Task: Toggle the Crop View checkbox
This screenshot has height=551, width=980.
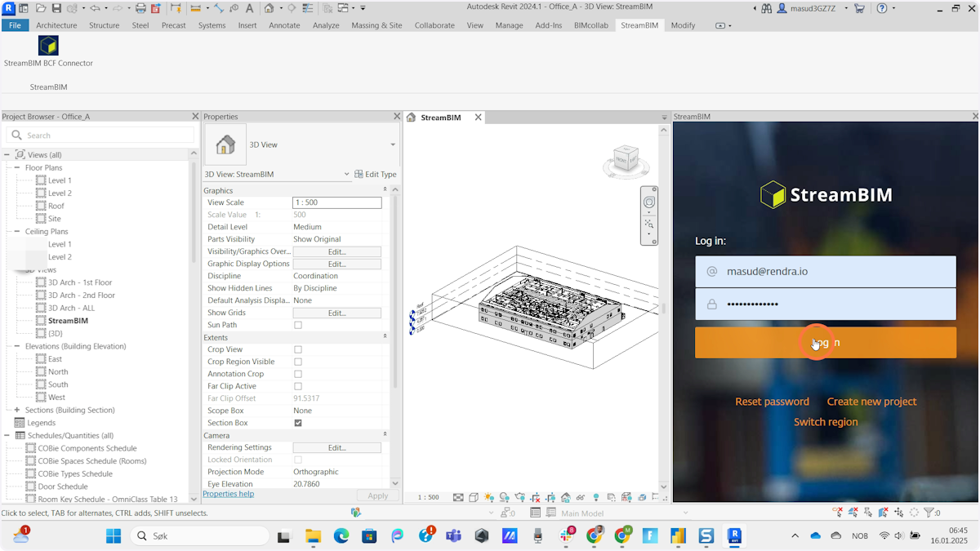Action: (x=298, y=349)
